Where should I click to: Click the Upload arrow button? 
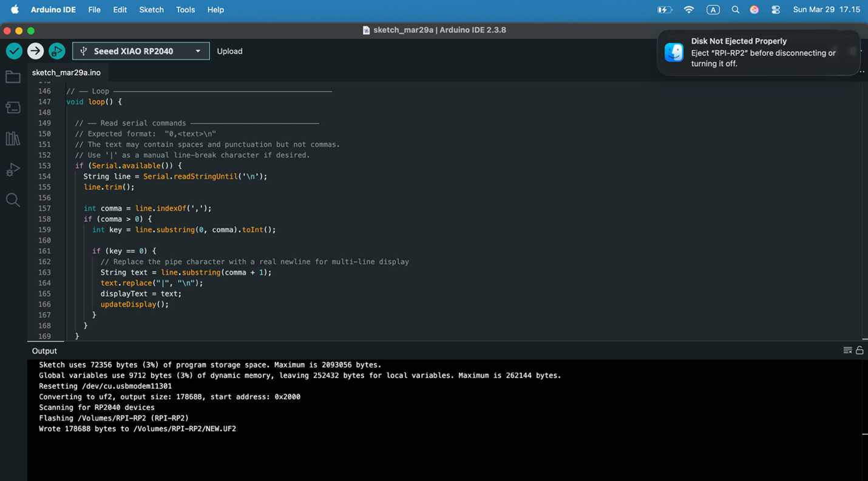pos(35,51)
